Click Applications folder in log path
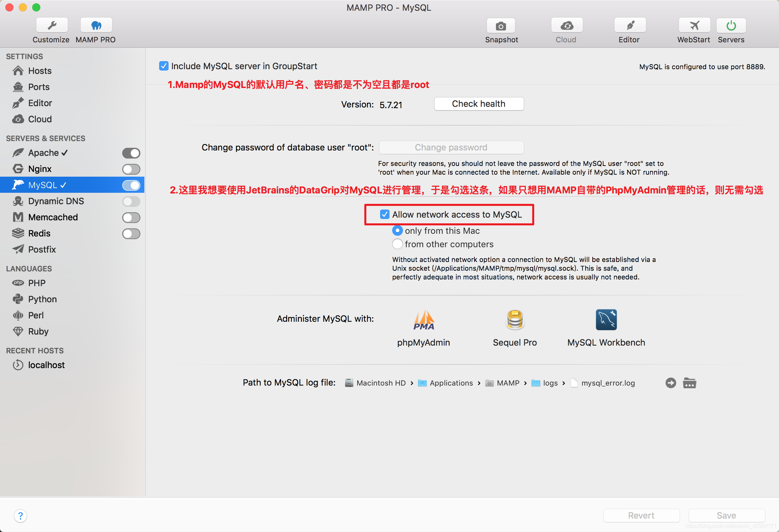 click(x=445, y=383)
